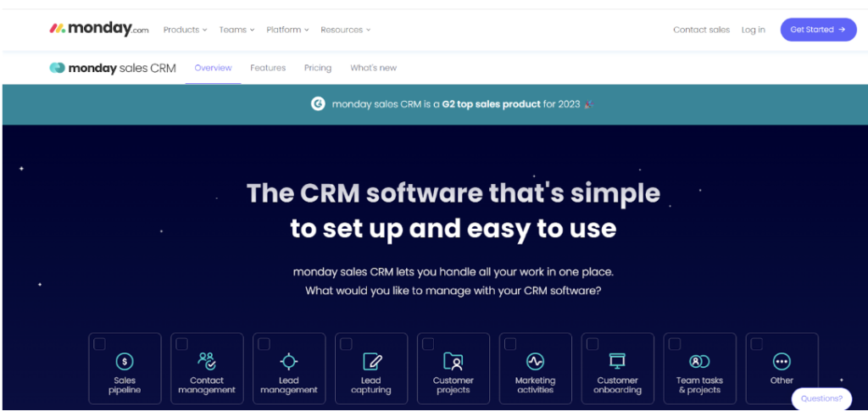Select the Team tasks & projects icon
868x411 pixels.
point(699,361)
